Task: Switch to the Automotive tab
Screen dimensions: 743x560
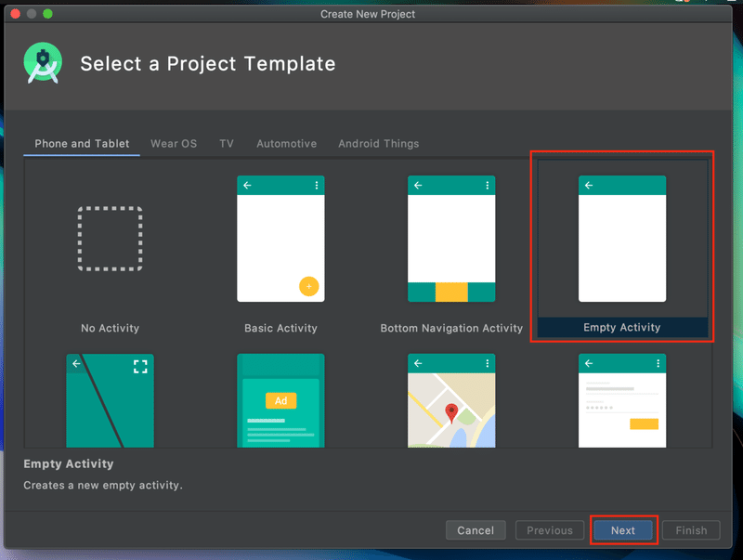Action: [286, 144]
